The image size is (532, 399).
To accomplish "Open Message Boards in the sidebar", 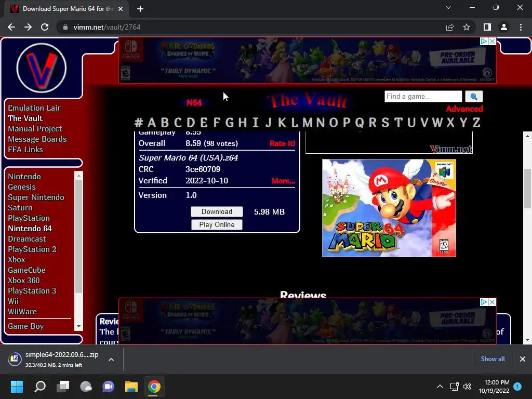I will tap(37, 139).
